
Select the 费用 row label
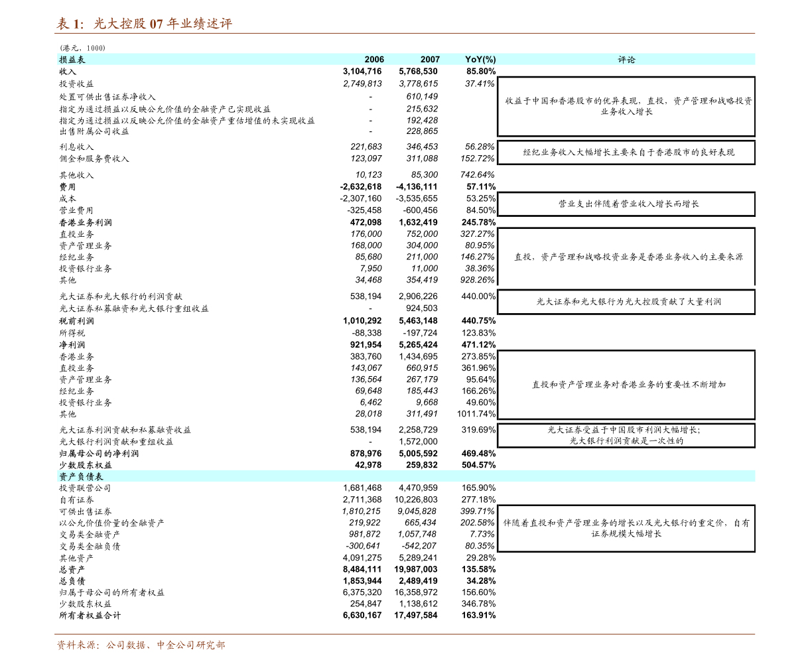[68, 188]
